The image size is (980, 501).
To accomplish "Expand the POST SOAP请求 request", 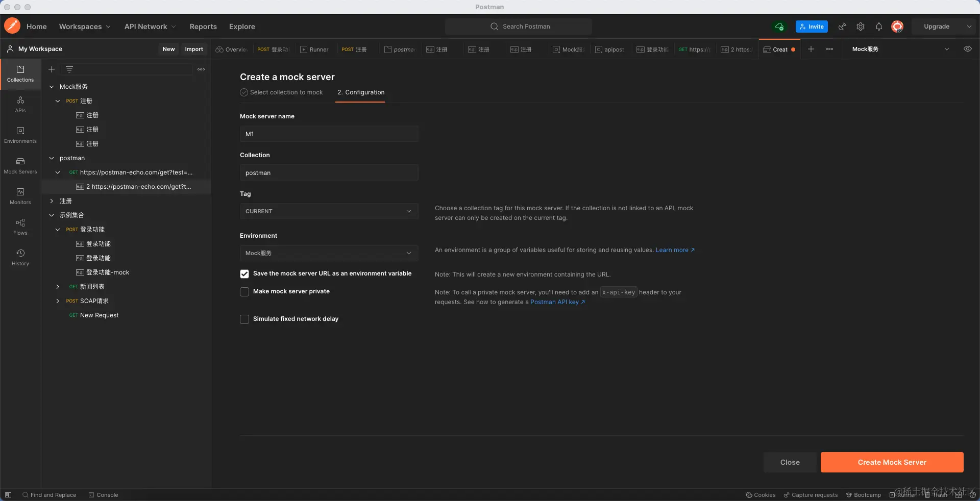I will 58,301.
